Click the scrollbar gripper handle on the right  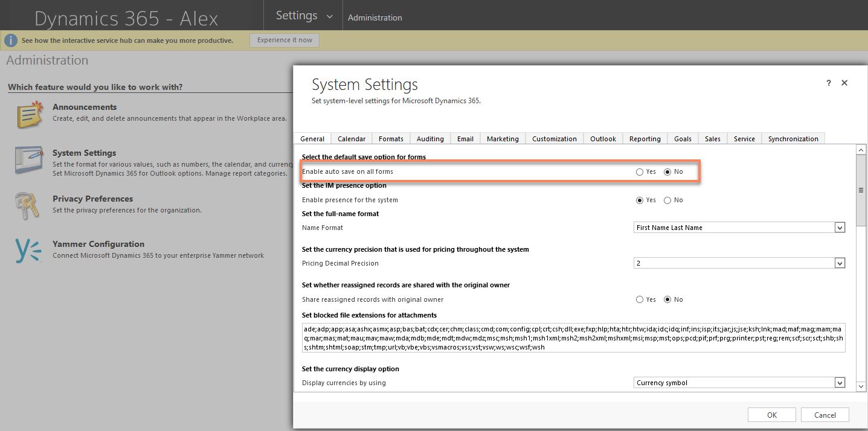tap(860, 189)
